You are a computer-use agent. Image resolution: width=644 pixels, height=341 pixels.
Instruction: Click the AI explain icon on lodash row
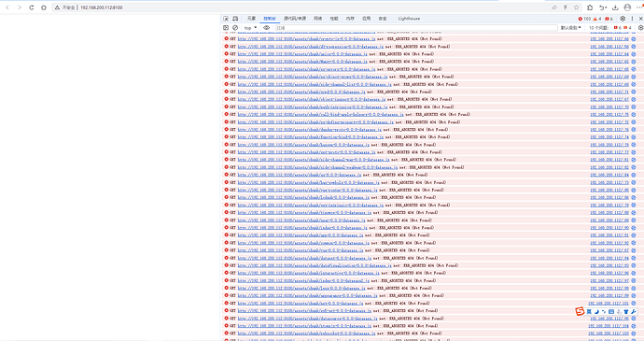click(634, 197)
